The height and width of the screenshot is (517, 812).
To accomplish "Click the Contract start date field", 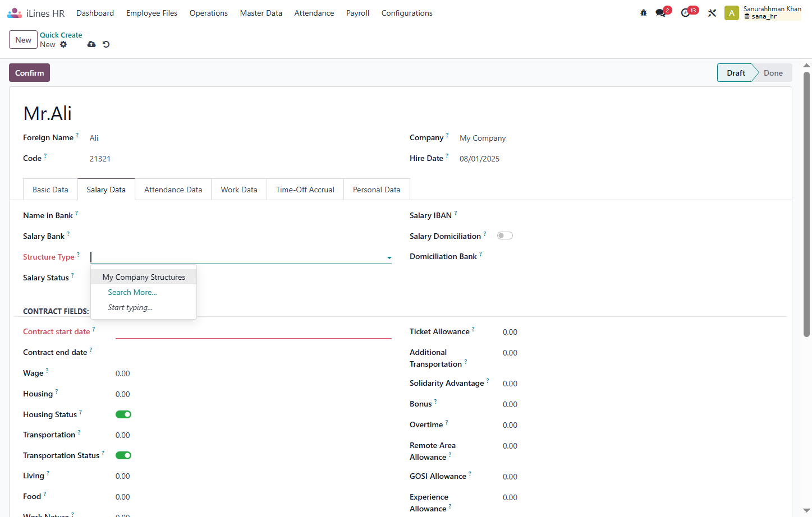I will click(x=254, y=331).
